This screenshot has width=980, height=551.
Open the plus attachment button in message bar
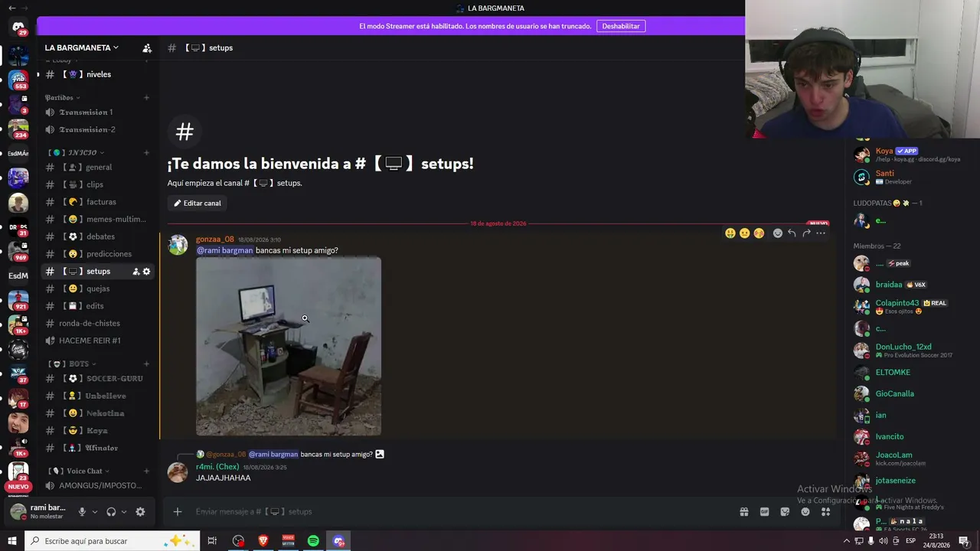click(178, 511)
